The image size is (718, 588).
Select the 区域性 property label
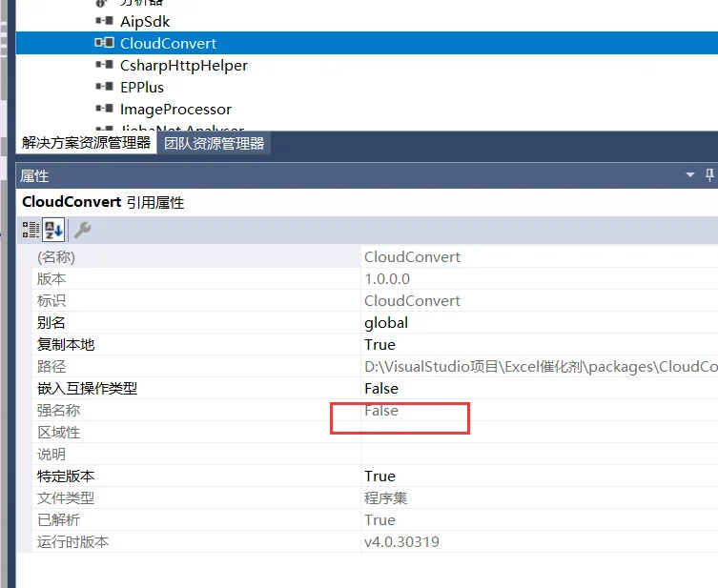pyautogui.click(x=58, y=433)
